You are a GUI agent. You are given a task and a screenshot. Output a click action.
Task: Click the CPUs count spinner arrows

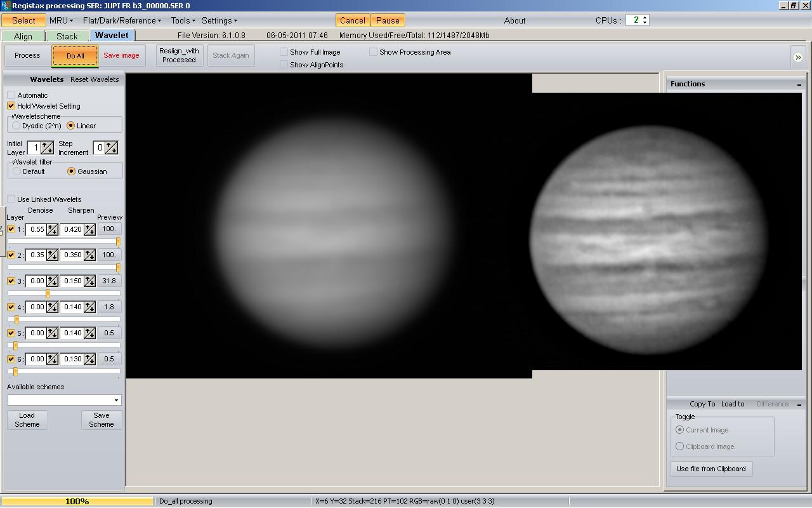tap(645, 20)
